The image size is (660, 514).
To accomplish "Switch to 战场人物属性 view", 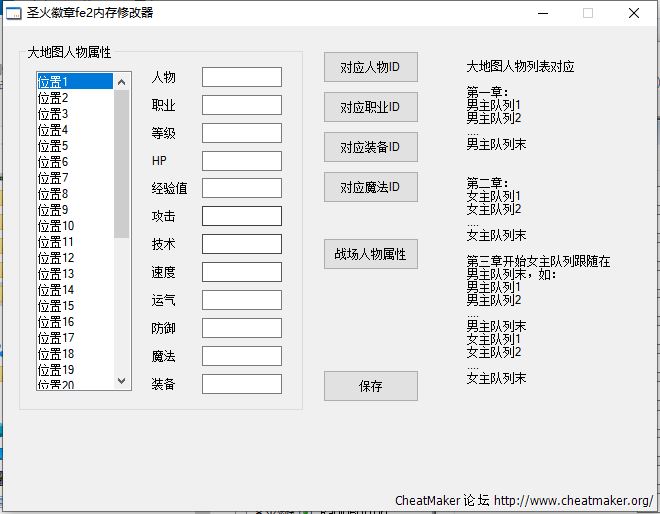I will [x=370, y=254].
